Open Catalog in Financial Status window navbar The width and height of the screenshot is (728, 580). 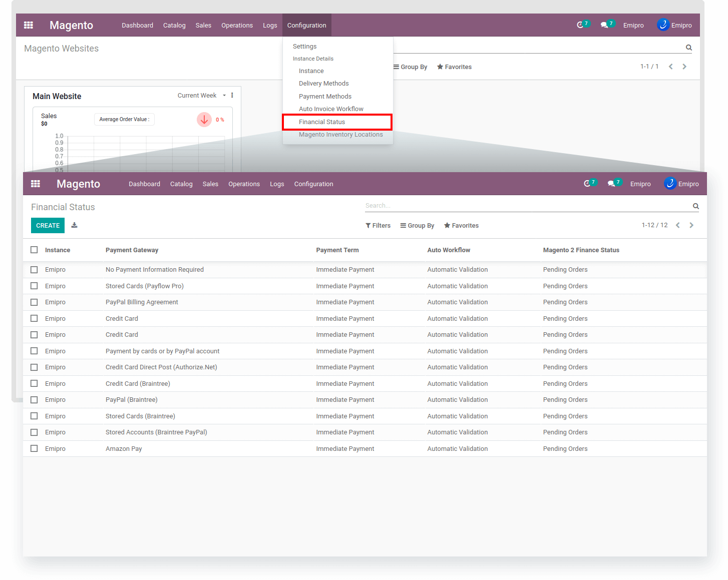(181, 184)
